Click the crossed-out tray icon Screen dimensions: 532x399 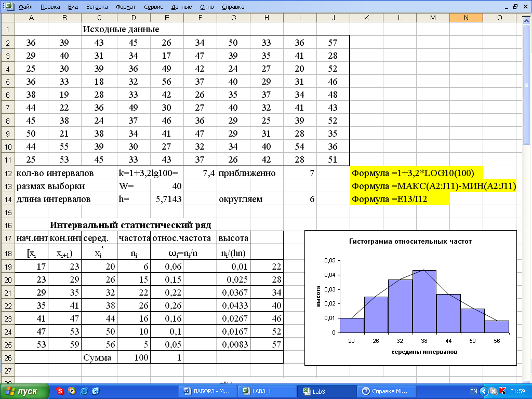click(x=494, y=392)
